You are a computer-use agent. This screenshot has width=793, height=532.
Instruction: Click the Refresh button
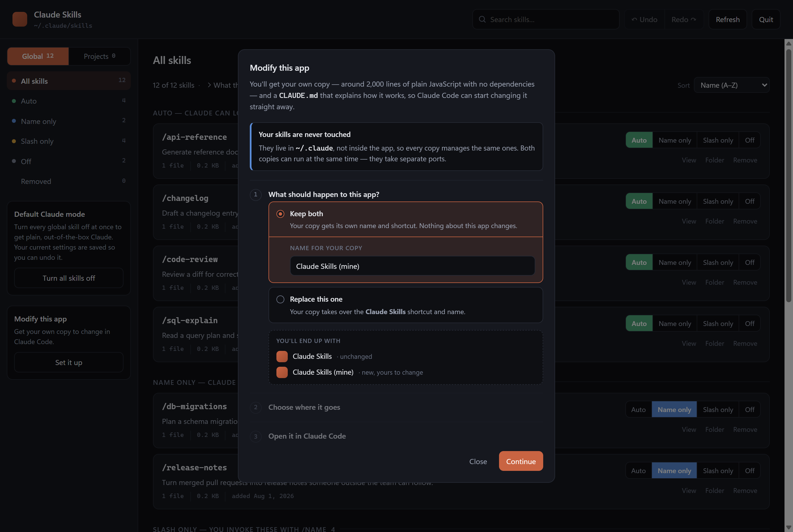(728, 19)
